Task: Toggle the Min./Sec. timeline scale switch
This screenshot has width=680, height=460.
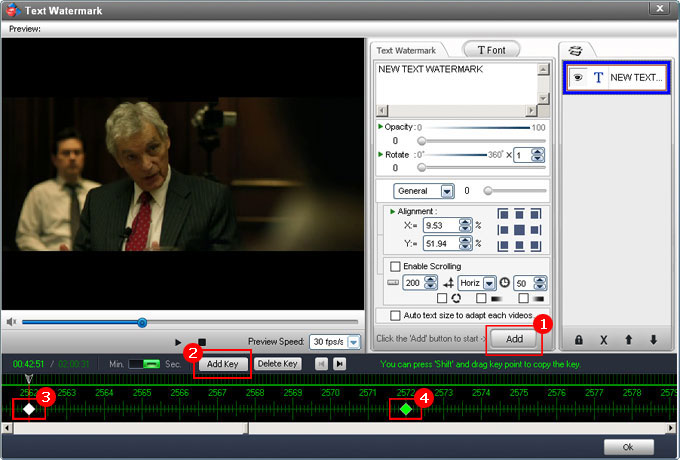Action: click(144, 364)
